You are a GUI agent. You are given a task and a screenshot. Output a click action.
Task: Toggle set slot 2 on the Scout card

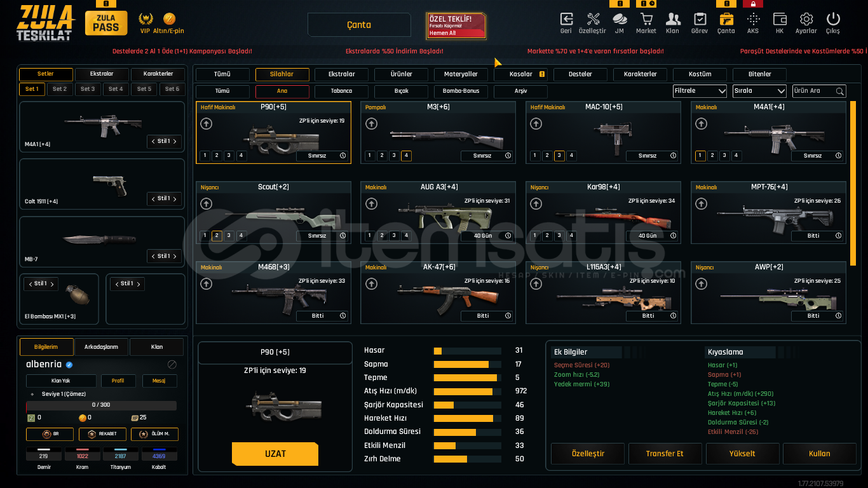pos(217,236)
